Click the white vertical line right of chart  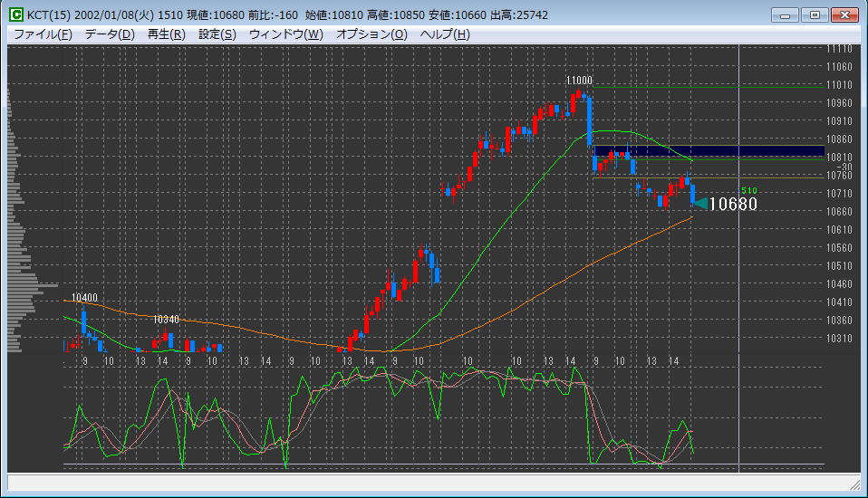click(x=739, y=272)
